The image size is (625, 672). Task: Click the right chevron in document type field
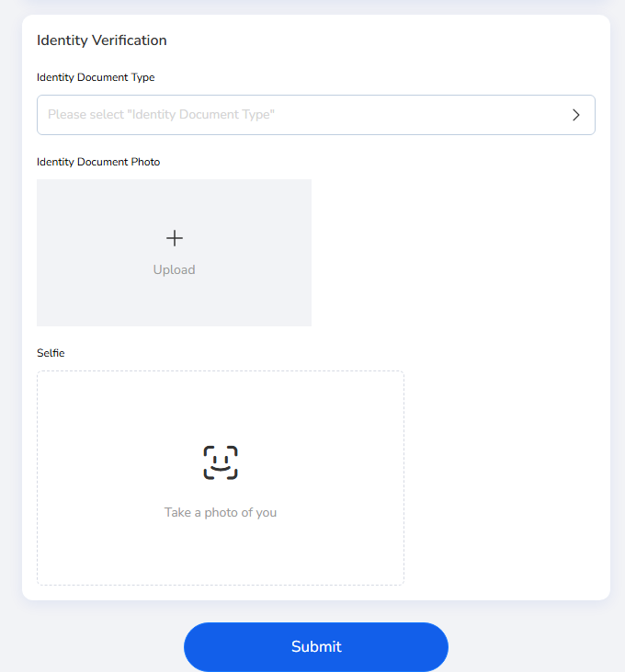point(576,115)
